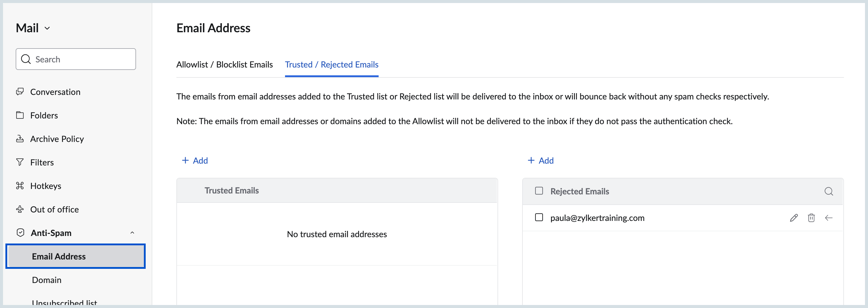Click the Filters funnel icon
Image resolution: width=868 pixels, height=308 pixels.
tap(20, 162)
